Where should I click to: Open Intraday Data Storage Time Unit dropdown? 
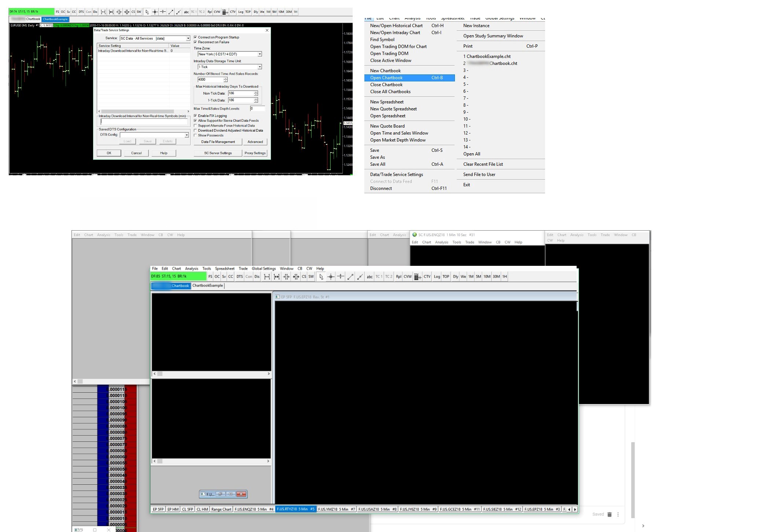point(260,67)
